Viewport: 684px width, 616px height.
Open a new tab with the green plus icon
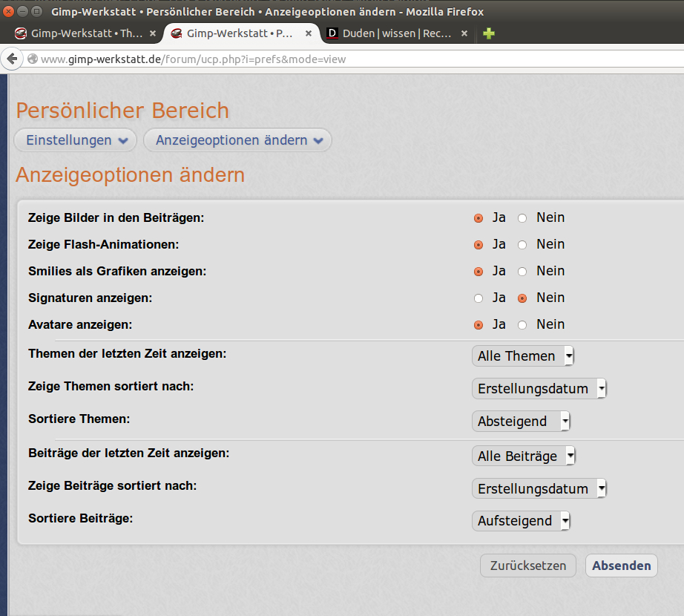(489, 33)
